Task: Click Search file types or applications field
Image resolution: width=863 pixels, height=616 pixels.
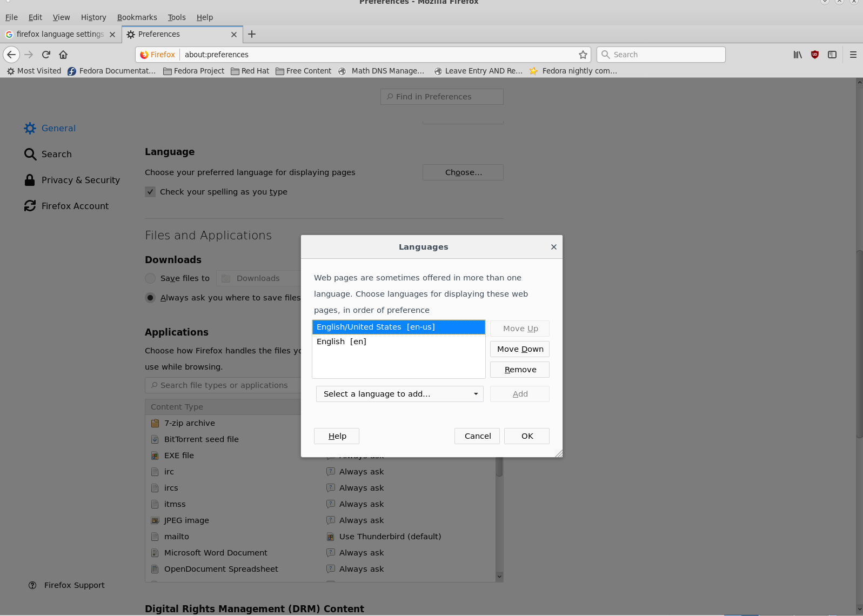Action: click(x=223, y=385)
